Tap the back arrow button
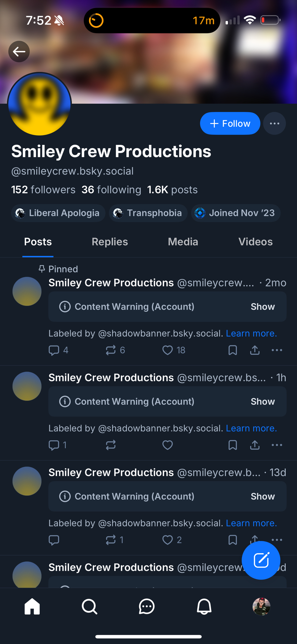 coord(19,52)
